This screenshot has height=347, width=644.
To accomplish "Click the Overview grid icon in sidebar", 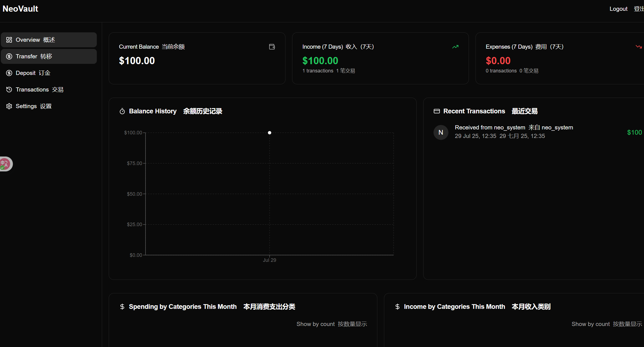I will pos(9,40).
